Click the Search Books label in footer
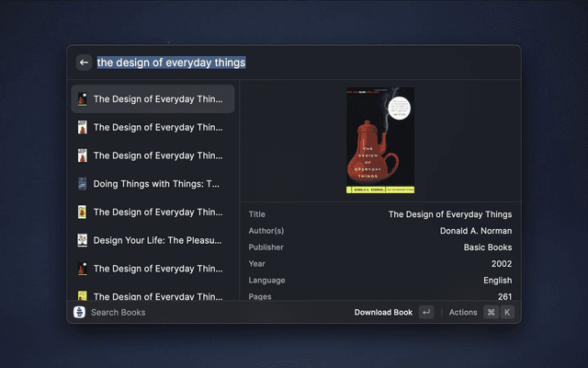 pos(118,313)
